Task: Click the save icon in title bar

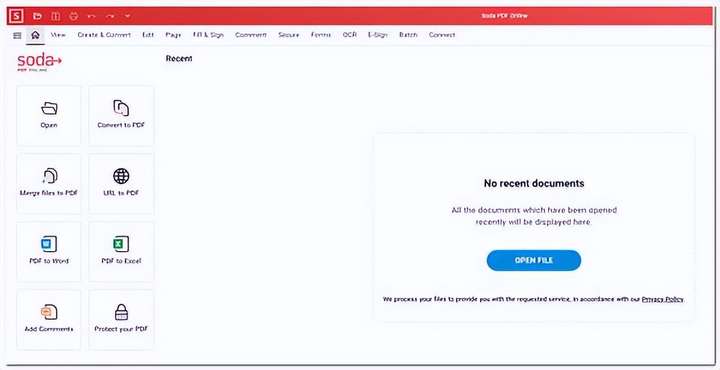Action: pyautogui.click(x=56, y=16)
